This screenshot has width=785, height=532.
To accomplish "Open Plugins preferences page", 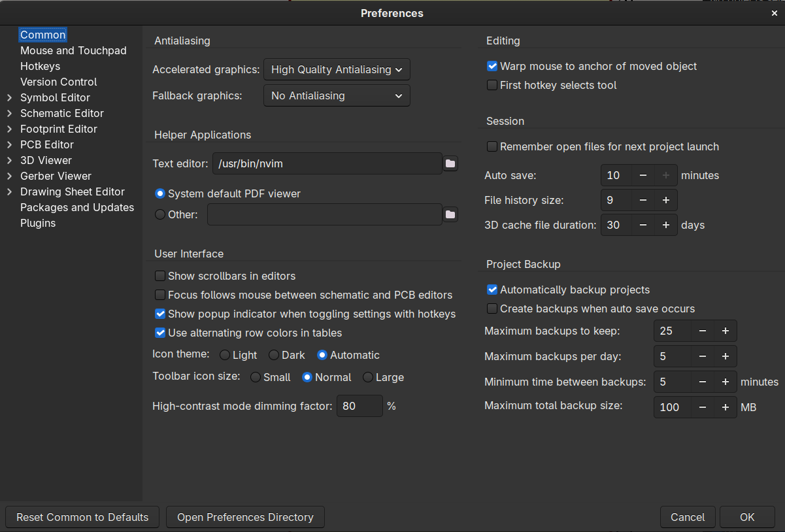I will click(x=38, y=223).
